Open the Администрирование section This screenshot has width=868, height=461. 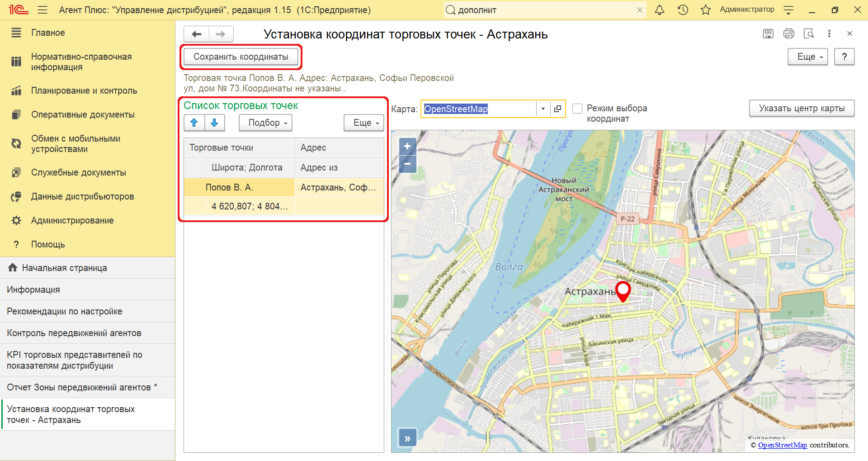(x=72, y=220)
